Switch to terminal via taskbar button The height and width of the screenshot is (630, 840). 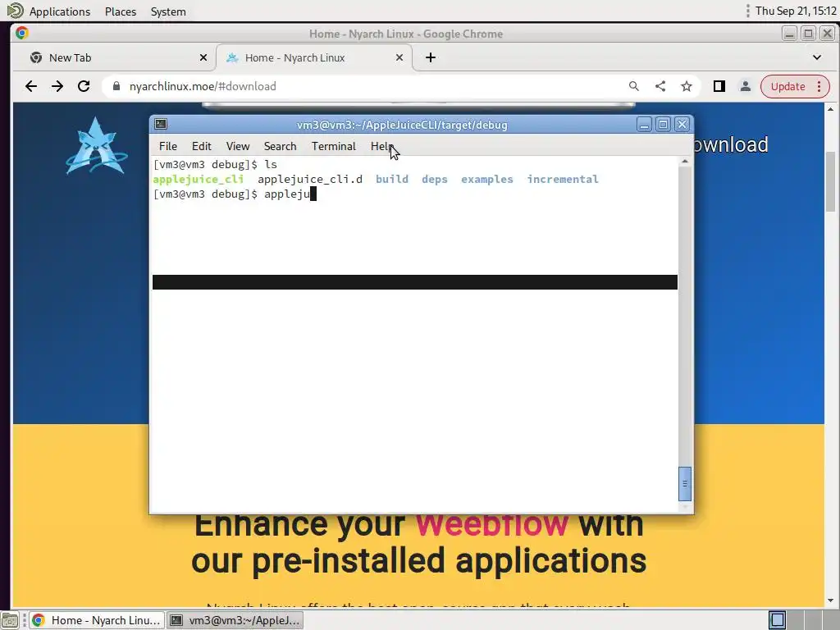(x=235, y=620)
